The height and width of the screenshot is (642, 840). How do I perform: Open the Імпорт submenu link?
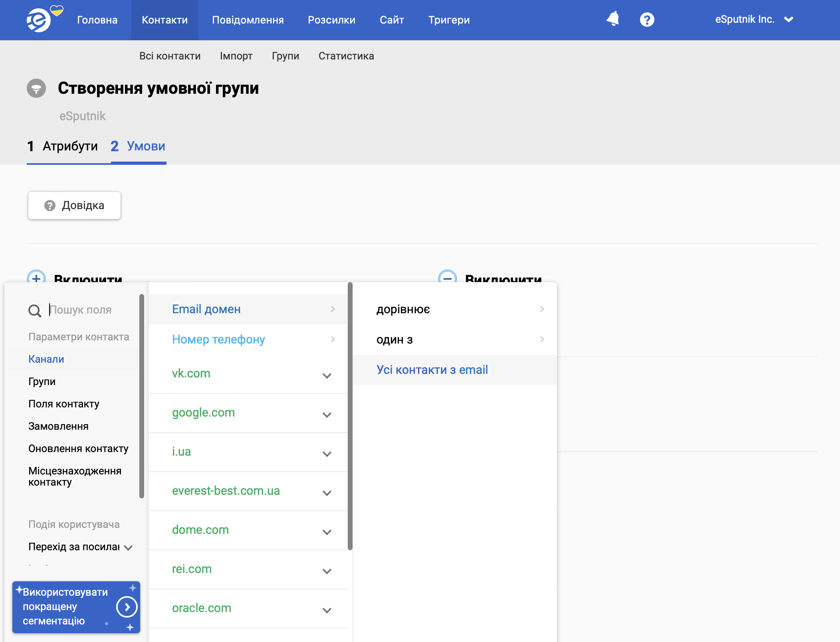click(x=236, y=56)
